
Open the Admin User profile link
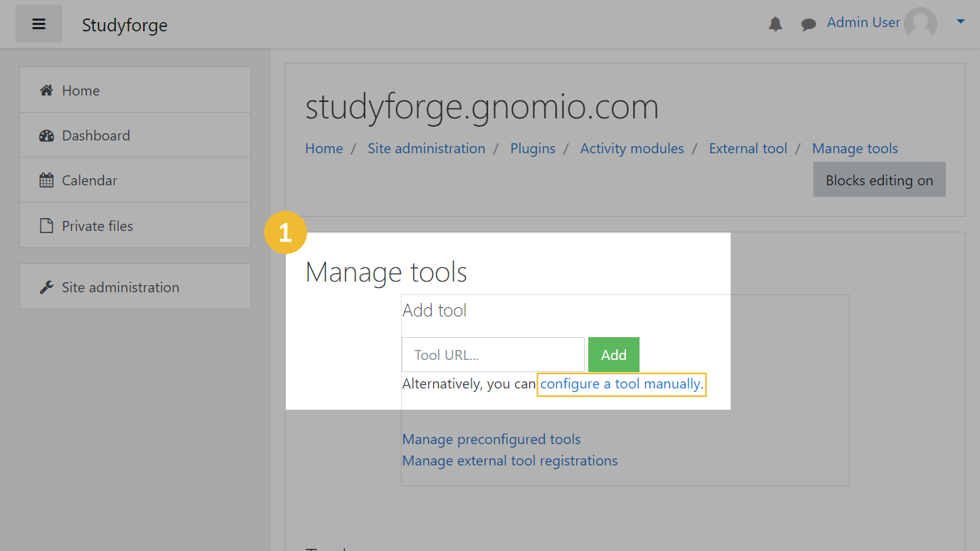[863, 23]
